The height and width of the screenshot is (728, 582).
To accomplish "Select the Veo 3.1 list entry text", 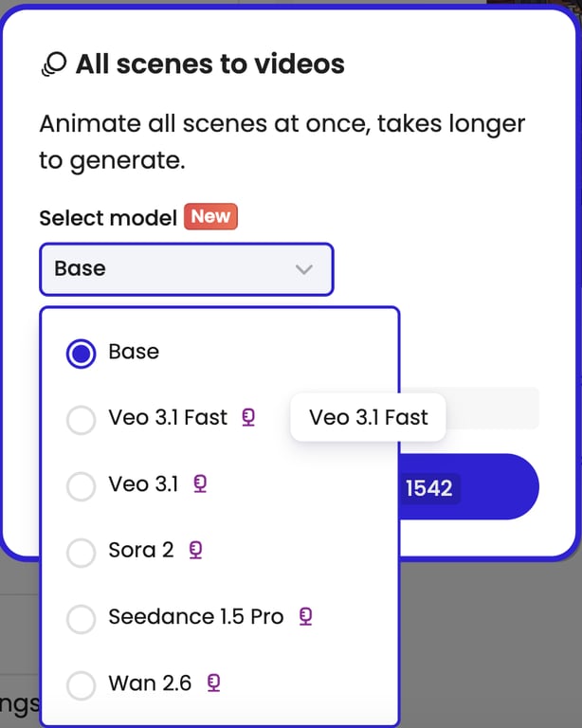I will coord(143,484).
